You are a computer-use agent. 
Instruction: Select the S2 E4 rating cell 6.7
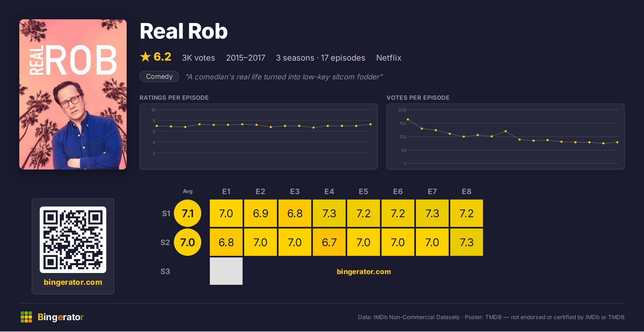pos(329,242)
